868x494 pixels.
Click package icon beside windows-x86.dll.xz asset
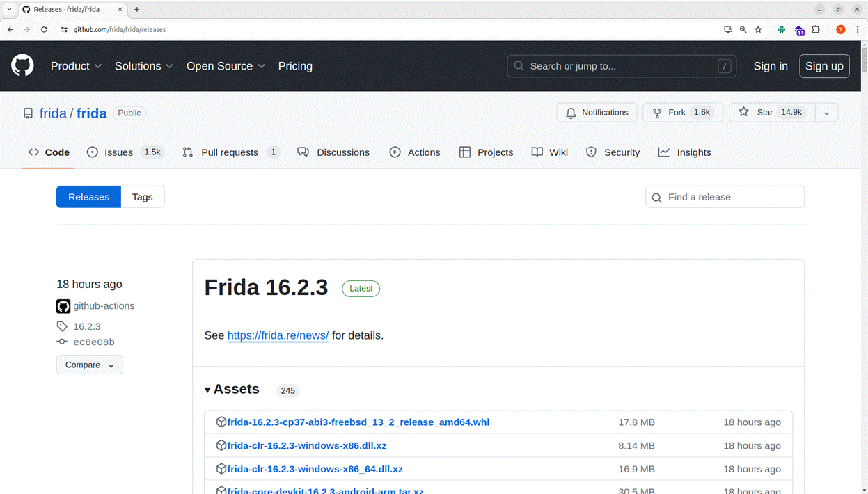tap(221, 445)
